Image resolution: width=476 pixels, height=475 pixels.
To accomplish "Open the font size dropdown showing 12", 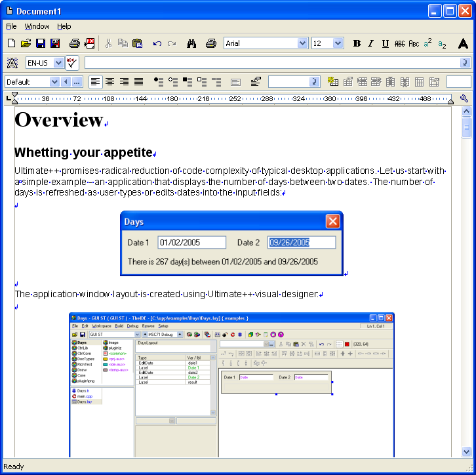I will point(338,43).
